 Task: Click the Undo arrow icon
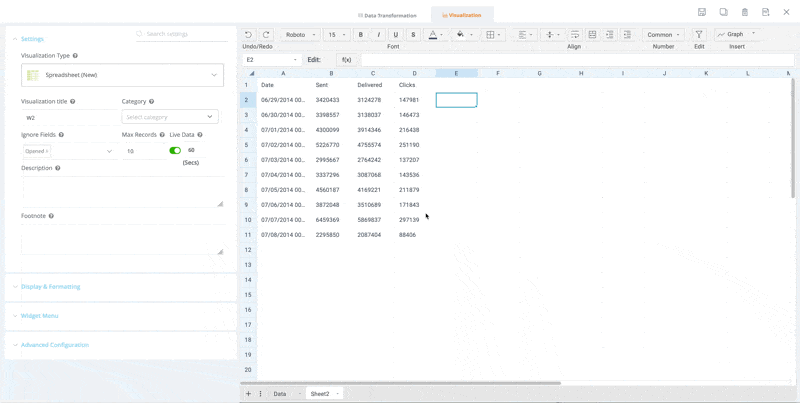248,35
